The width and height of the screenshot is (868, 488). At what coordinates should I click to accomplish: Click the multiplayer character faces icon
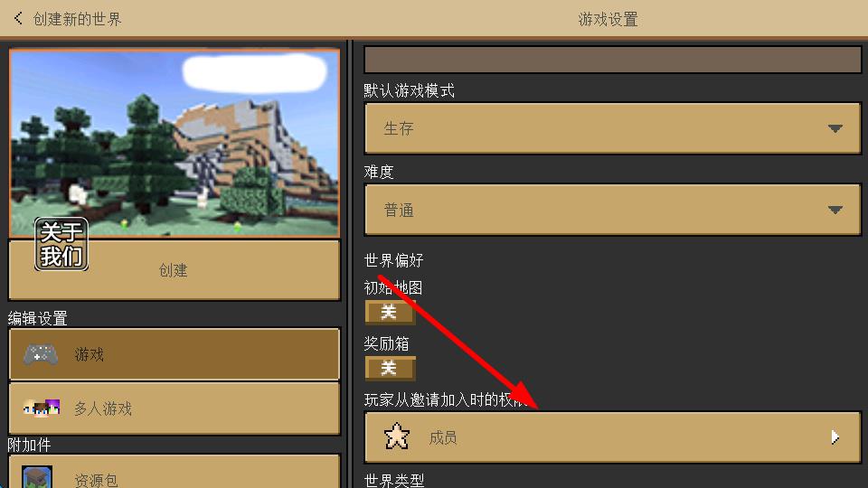pyautogui.click(x=42, y=408)
